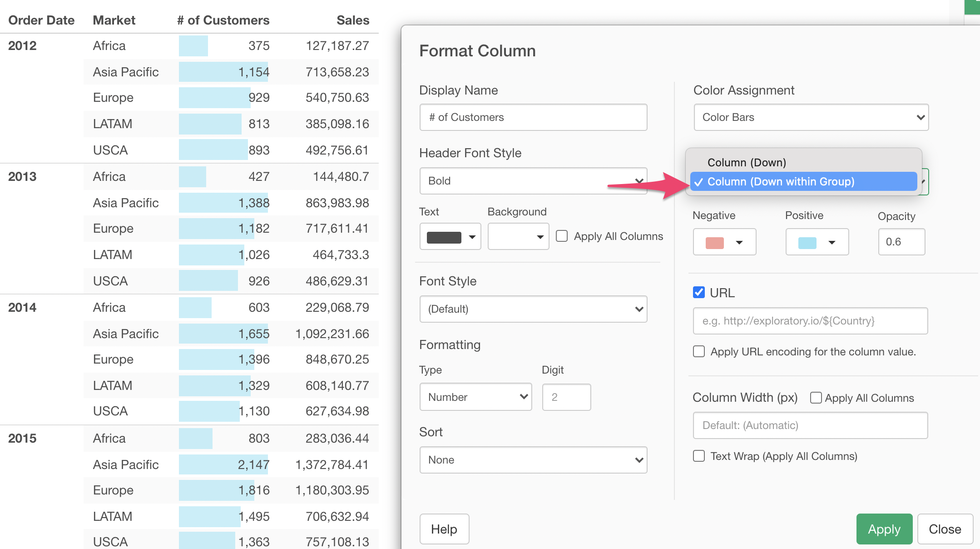This screenshot has height=549, width=980.
Task: Expand the Font Style dropdown
Action: pos(533,309)
